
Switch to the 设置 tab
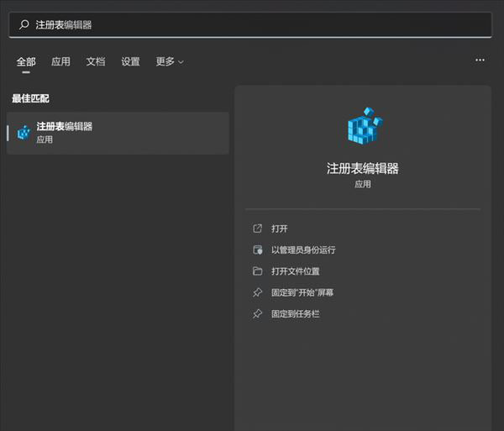pyautogui.click(x=130, y=61)
